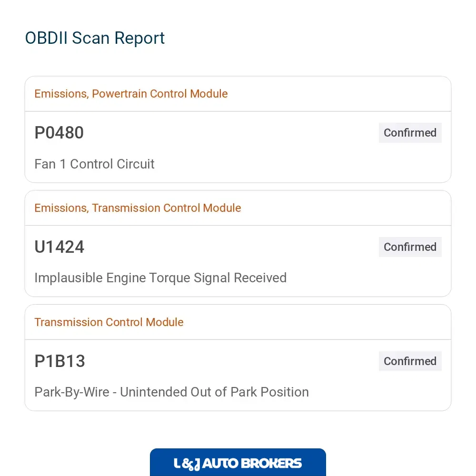
Task: Click the ampersand in the L&J logo
Action: pyautogui.click(x=187, y=465)
